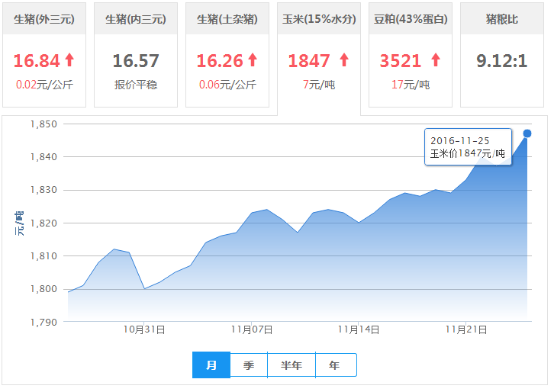Switch chart range to 季
554x392 pixels.
pyautogui.click(x=249, y=365)
